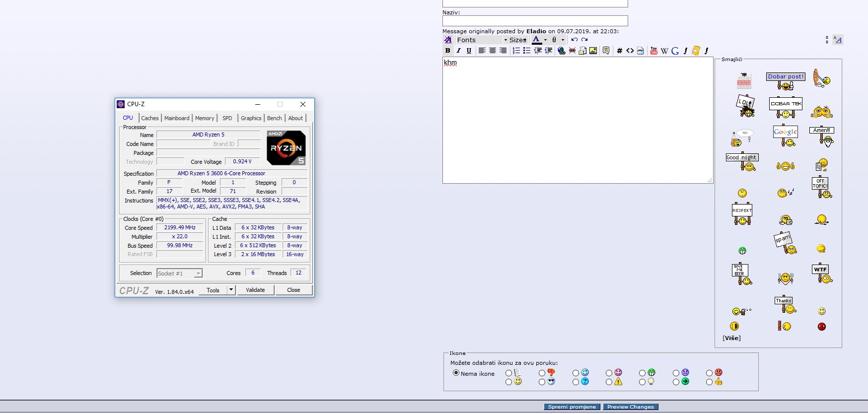Screen dimensions: 868x414
Task: Click the insert image icon
Action: pos(593,51)
